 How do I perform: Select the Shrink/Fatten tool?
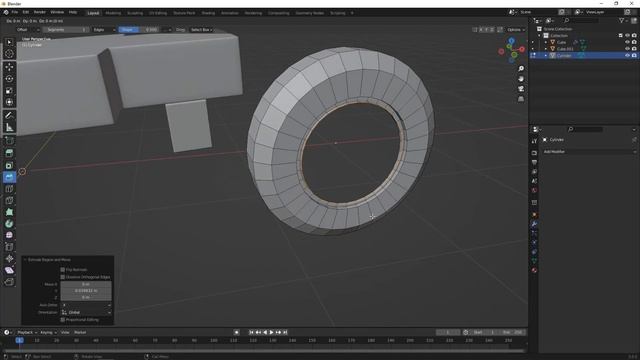click(9, 258)
